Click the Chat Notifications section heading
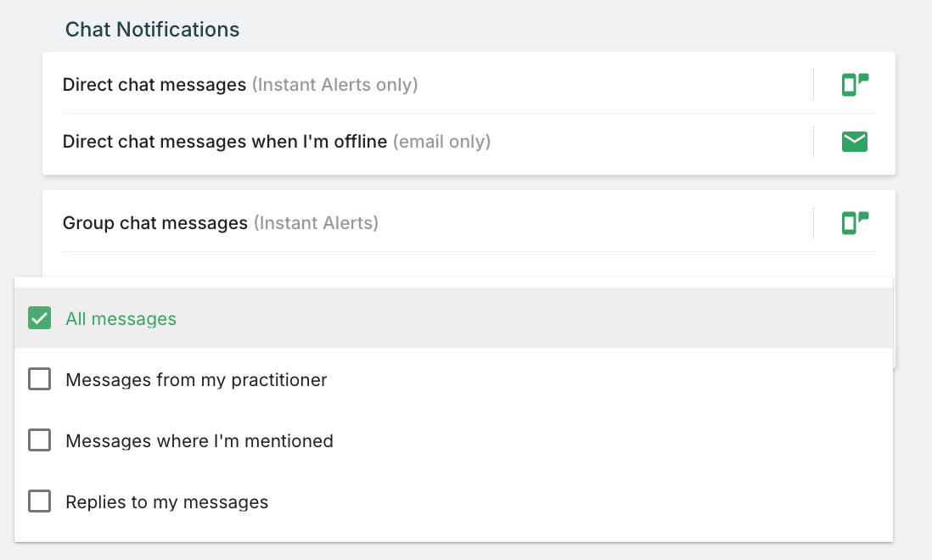This screenshot has height=560, width=932. tap(153, 30)
